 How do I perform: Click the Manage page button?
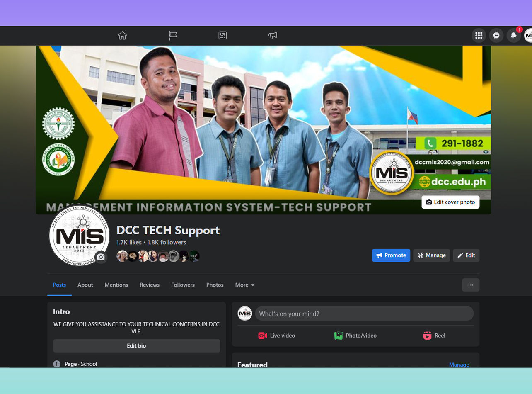(x=431, y=255)
